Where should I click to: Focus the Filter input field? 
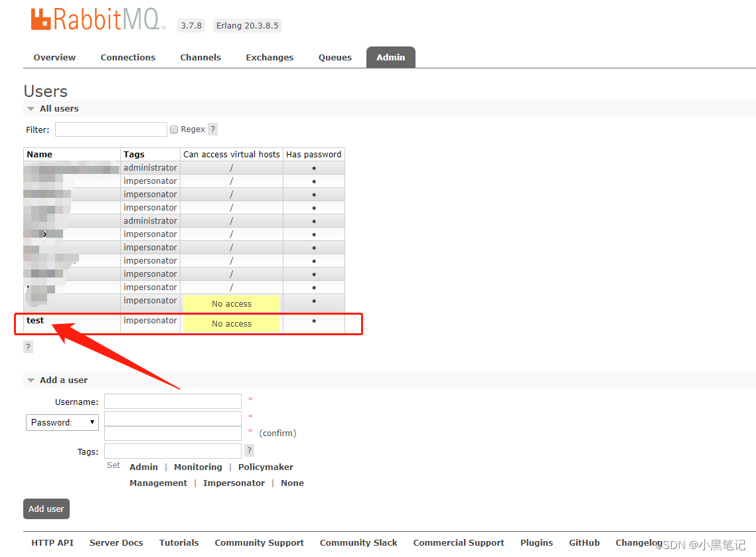point(111,129)
